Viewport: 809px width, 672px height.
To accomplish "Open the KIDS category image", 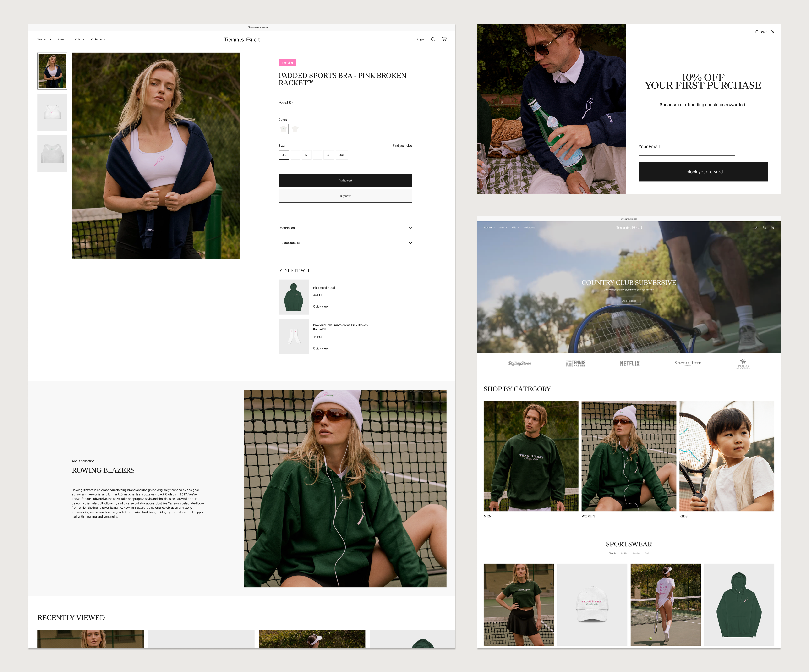I will click(727, 456).
